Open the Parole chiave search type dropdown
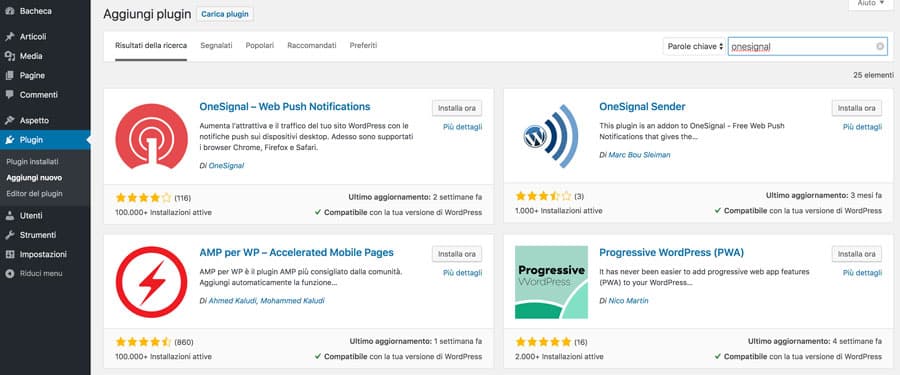The height and width of the screenshot is (375, 900). (x=695, y=47)
